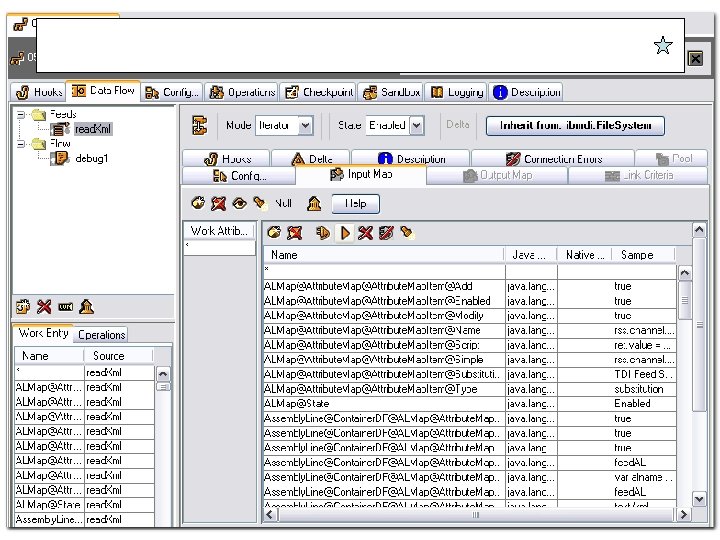This screenshot has width=720, height=540.
Task: Click the Java... column header
Action: (530, 255)
